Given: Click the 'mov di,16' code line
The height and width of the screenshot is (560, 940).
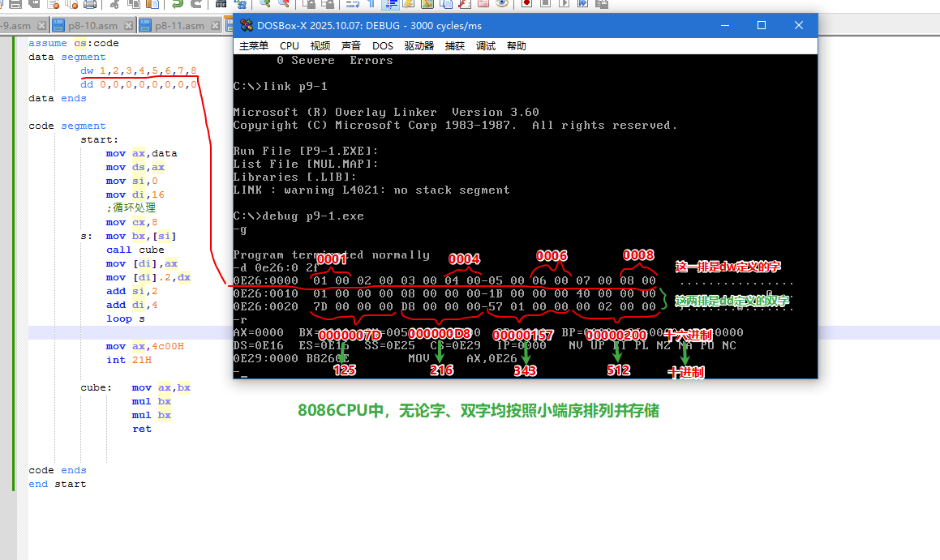Looking at the screenshot, I should [135, 195].
